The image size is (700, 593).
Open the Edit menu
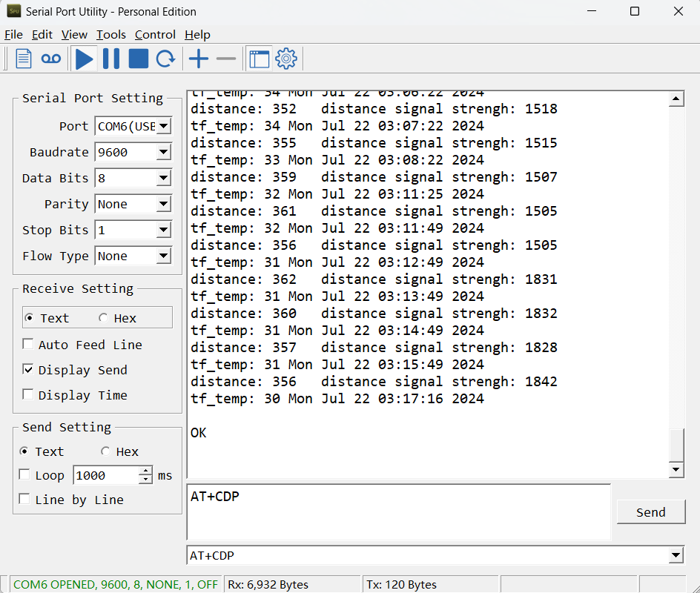coord(42,35)
